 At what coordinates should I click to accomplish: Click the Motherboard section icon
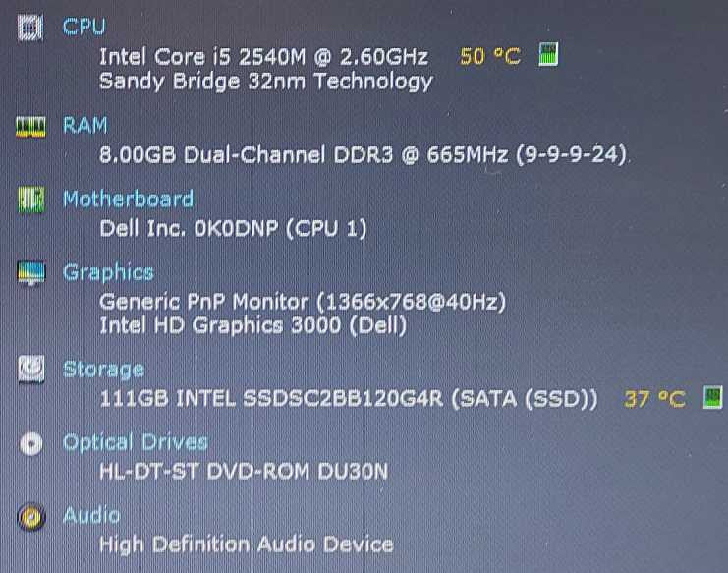(31, 200)
